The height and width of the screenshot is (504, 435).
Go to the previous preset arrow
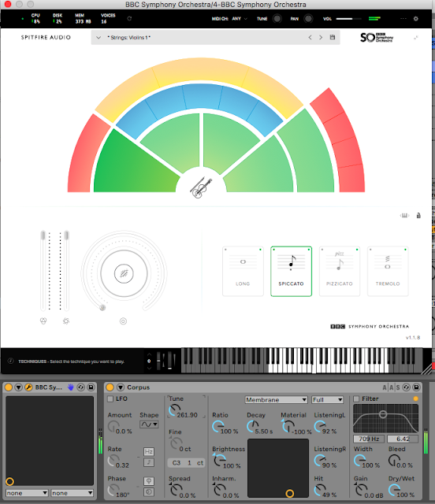pyautogui.click(x=310, y=37)
